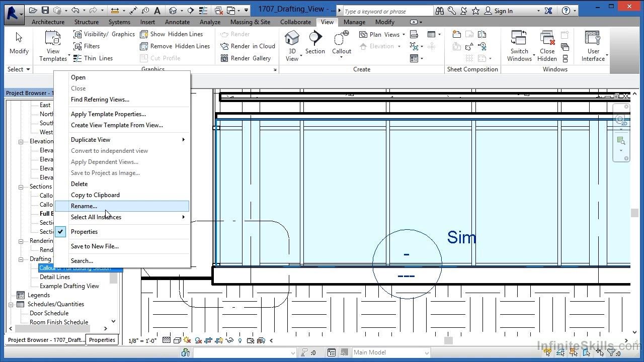Click Show Hidden Lines

171,34
